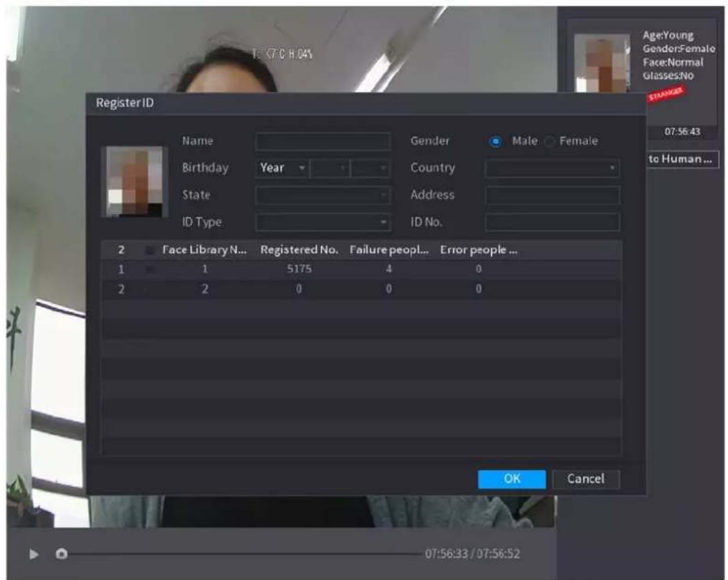The image size is (728, 580).
Task: Click the STRANGER tag on snapshot
Action: point(666,94)
